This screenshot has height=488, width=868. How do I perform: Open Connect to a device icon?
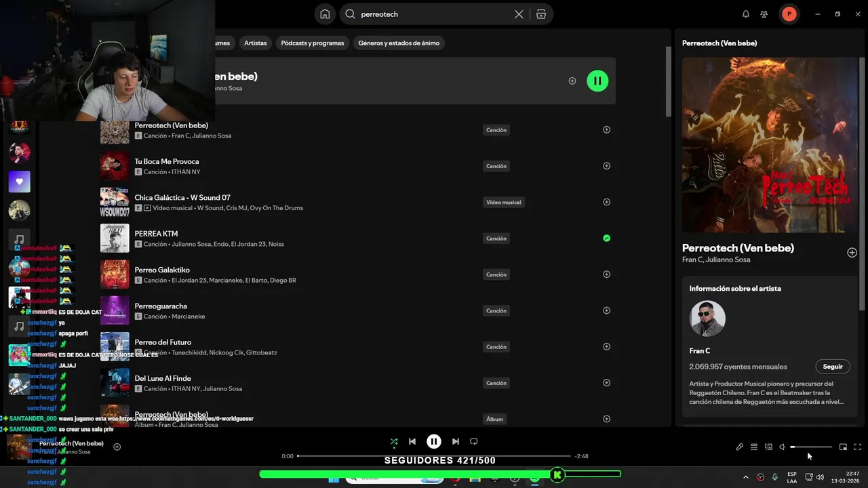[768, 447]
